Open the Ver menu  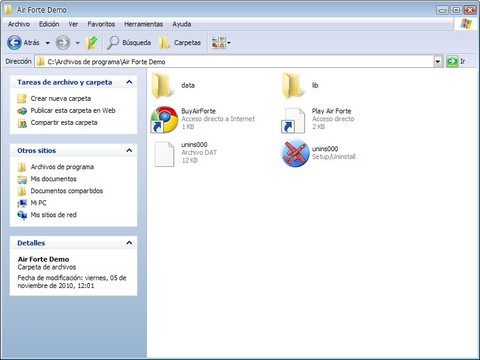pos(73,24)
